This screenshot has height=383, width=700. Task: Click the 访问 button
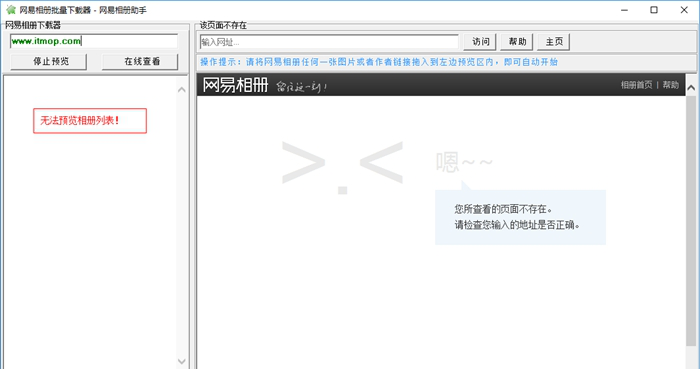pos(480,42)
